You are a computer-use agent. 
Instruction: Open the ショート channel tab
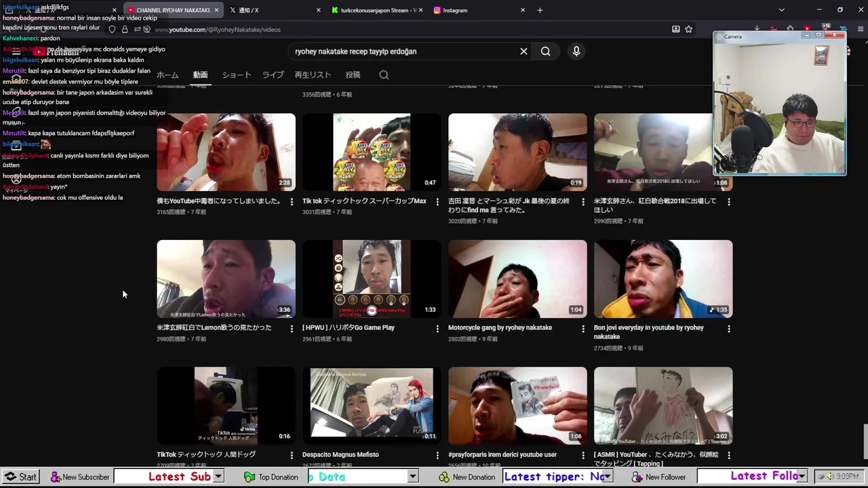(x=237, y=75)
